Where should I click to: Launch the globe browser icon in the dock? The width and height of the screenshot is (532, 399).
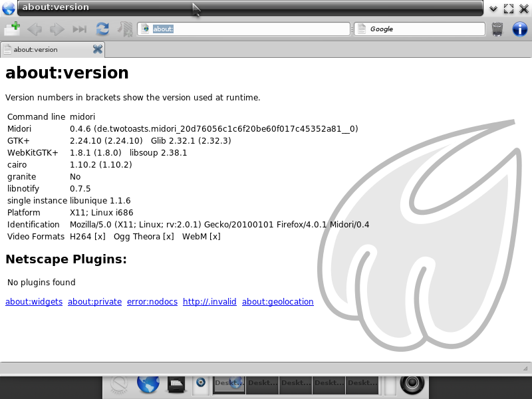point(148,384)
